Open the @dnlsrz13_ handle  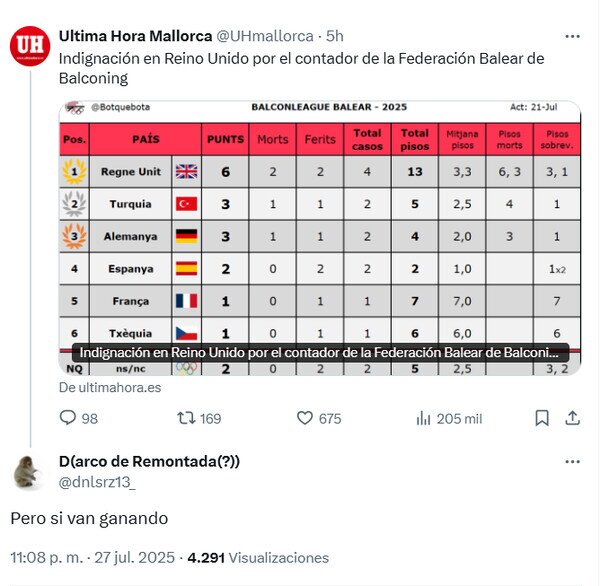(97, 482)
